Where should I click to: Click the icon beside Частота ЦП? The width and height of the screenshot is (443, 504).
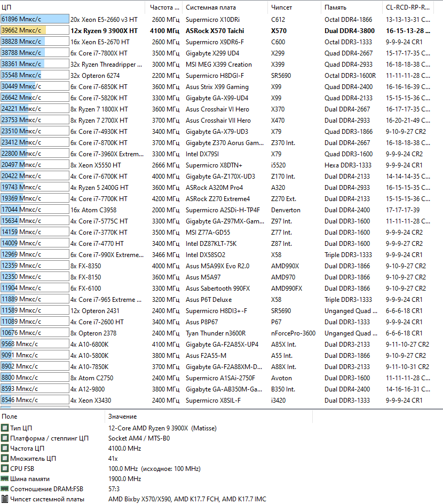tap(4, 448)
